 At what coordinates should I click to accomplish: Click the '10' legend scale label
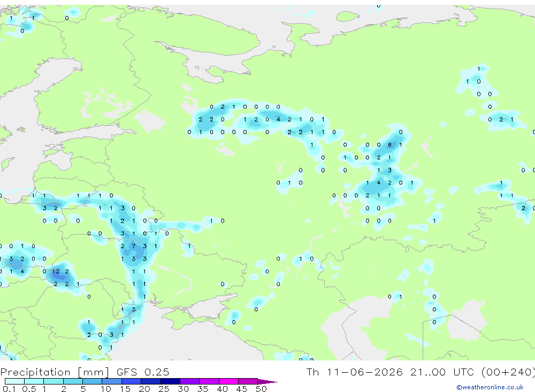106,389
